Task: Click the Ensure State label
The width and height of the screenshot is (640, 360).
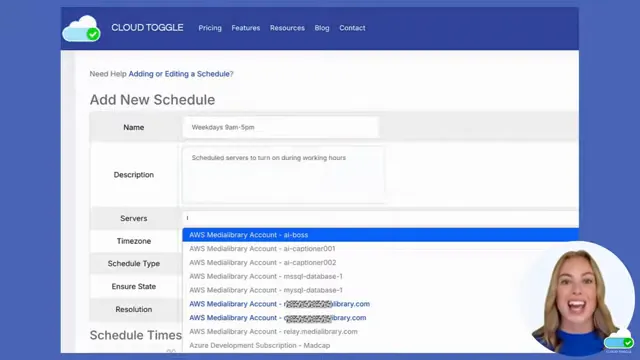Action: tap(133, 287)
